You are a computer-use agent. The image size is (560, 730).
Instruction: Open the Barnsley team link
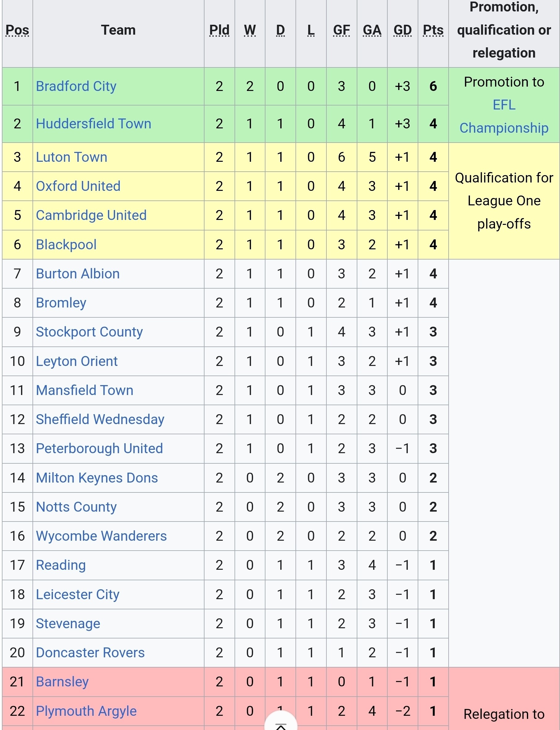62,682
